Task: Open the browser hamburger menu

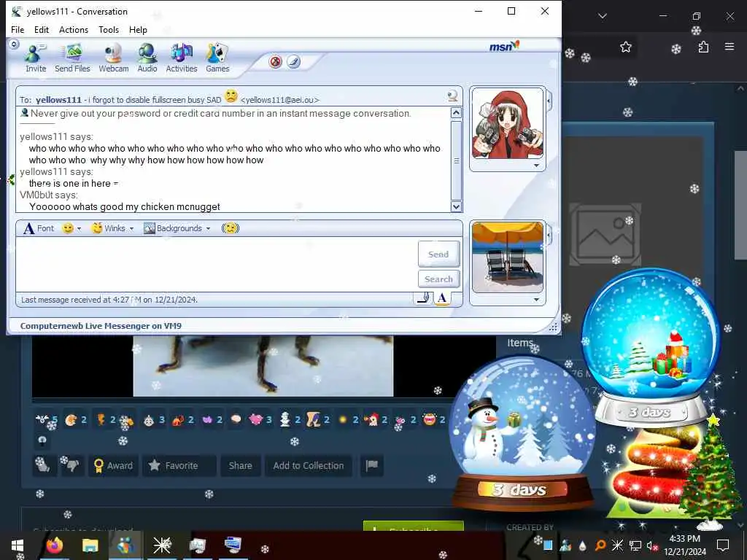Action: [729, 47]
